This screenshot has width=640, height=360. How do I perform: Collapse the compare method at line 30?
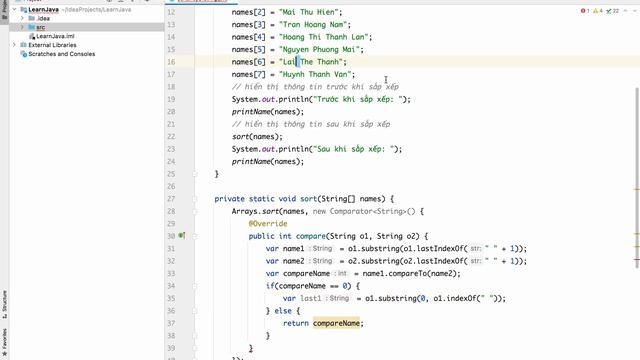click(x=195, y=236)
